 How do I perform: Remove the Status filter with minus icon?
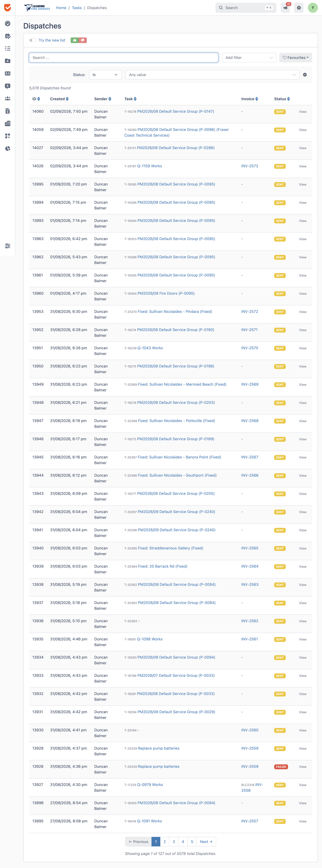305,75
